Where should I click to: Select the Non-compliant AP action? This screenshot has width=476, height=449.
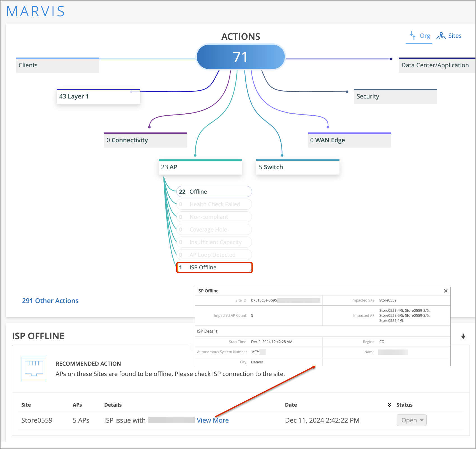(214, 217)
